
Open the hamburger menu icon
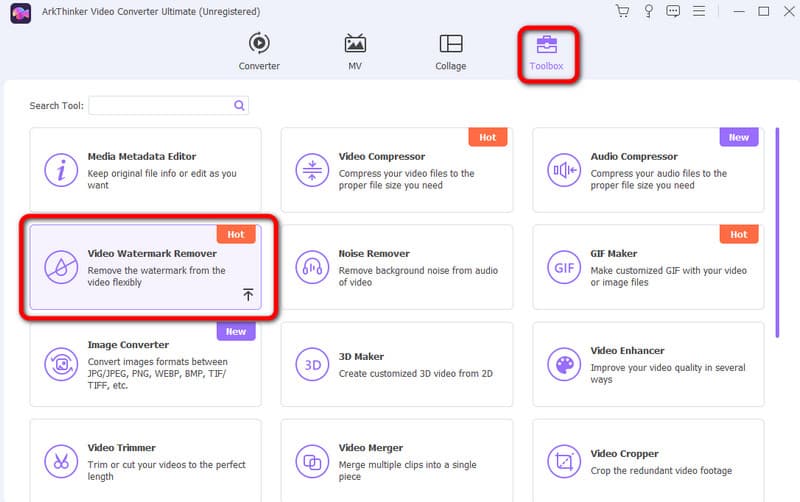click(699, 11)
